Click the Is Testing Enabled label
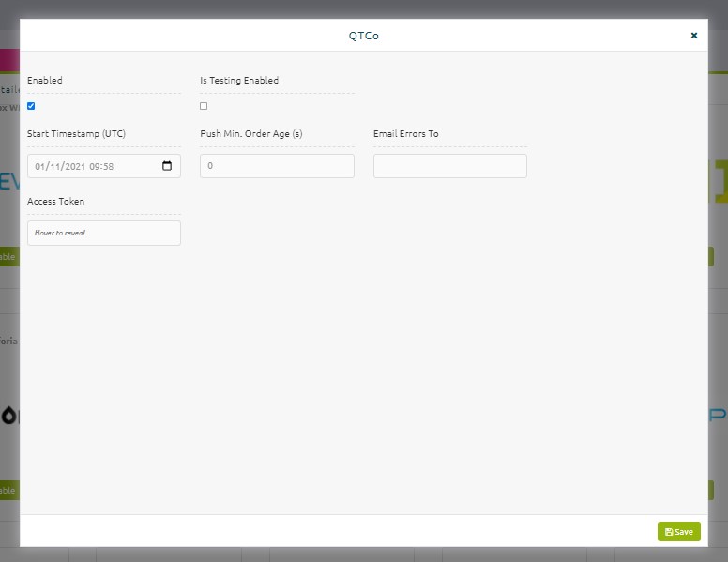728x562 pixels. pyautogui.click(x=239, y=80)
